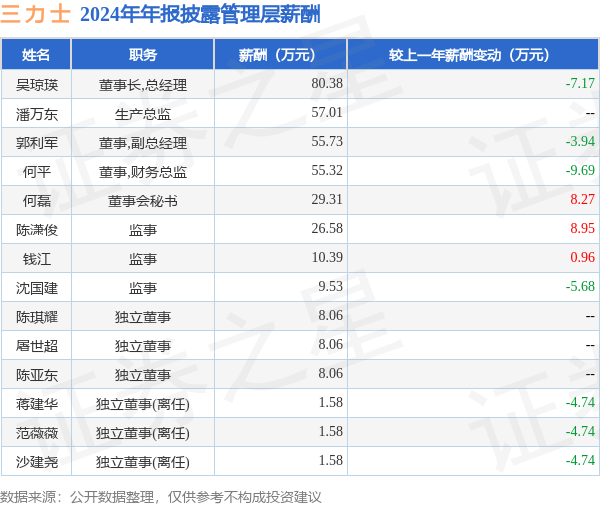Click the name 吴琼瑛
600x506 pixels.
37,85
